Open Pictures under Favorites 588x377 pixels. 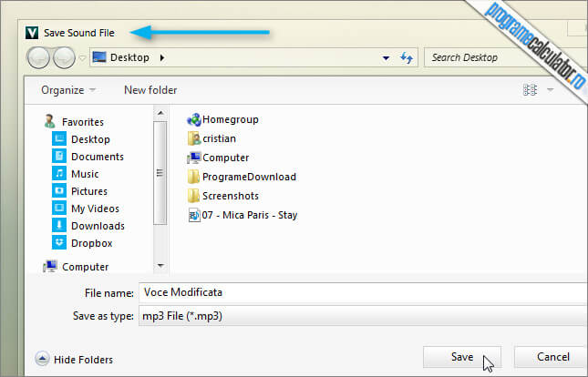(89, 191)
